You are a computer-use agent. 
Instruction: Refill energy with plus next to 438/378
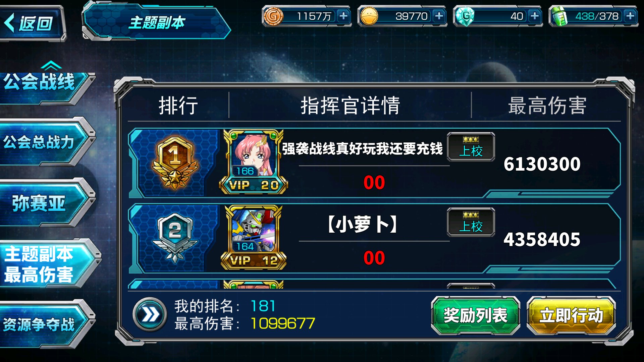630,16
